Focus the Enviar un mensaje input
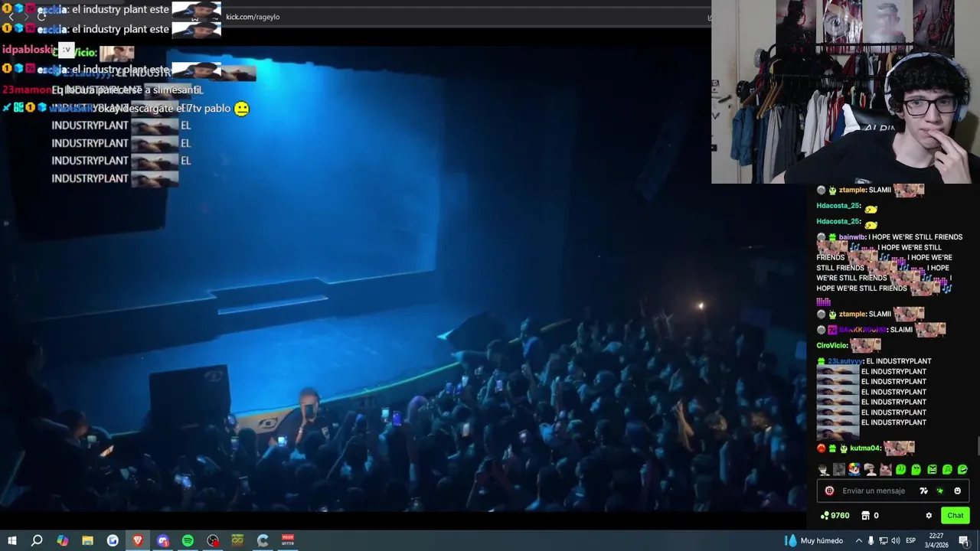 874,491
